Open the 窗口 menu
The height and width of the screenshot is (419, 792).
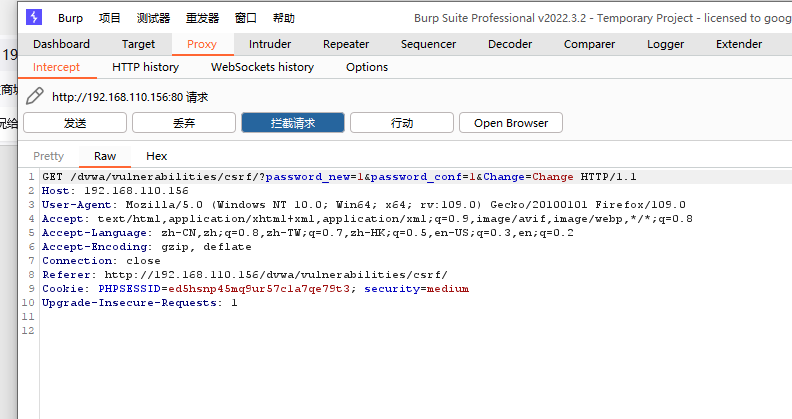coord(245,18)
